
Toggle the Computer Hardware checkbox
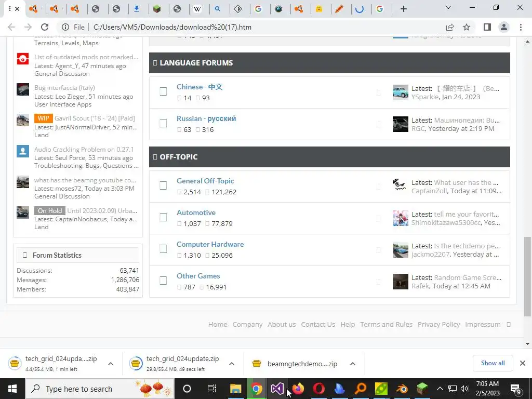(x=163, y=249)
